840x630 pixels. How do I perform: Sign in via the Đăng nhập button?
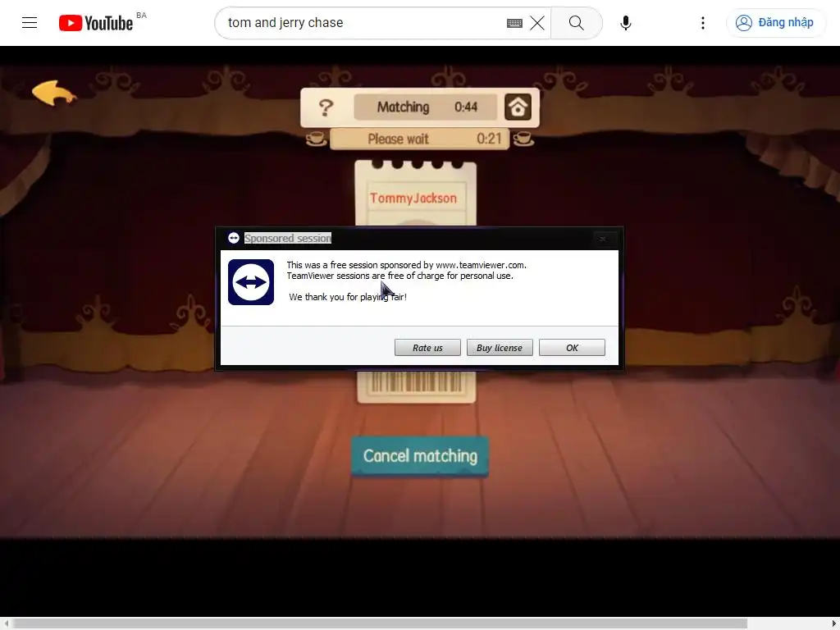click(x=774, y=22)
